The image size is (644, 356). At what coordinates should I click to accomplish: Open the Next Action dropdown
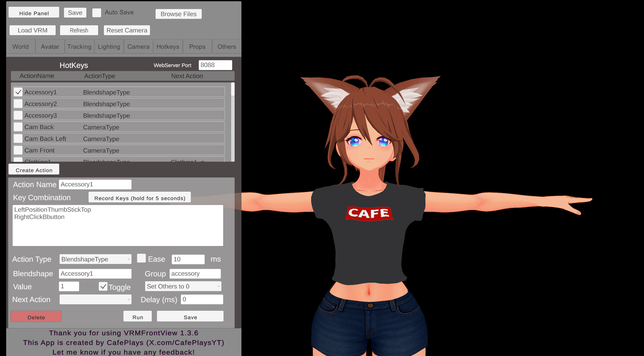coord(95,299)
